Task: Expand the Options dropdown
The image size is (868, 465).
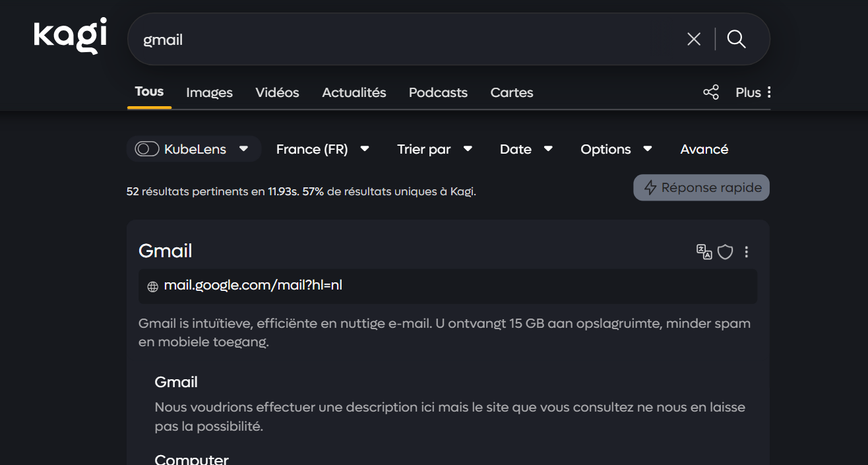Action: [615, 149]
